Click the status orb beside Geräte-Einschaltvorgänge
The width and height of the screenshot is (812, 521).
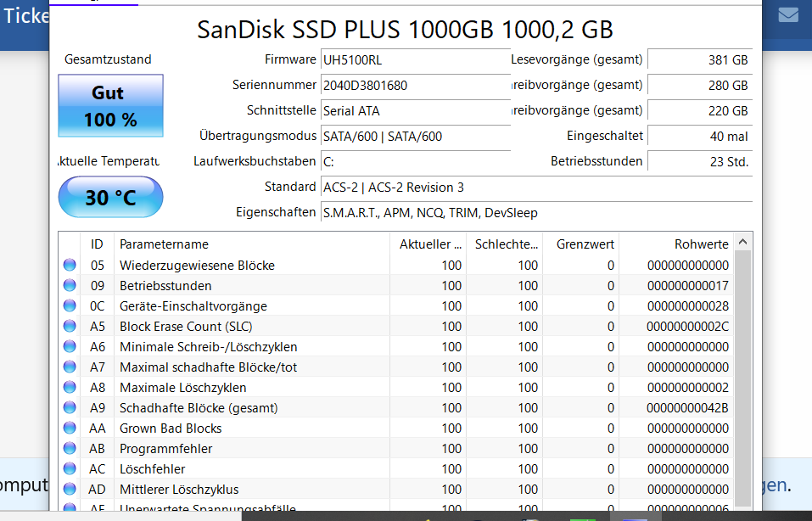click(70, 305)
